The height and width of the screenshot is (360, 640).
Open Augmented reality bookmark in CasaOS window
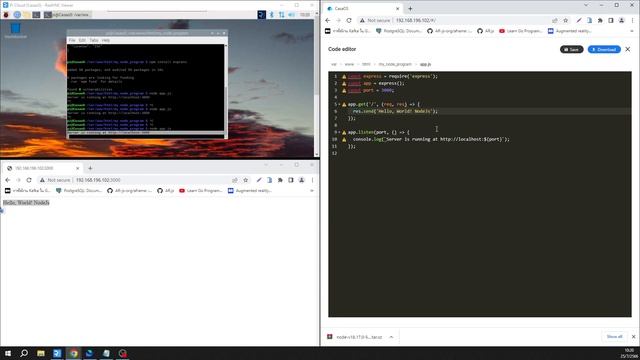(x=568, y=31)
